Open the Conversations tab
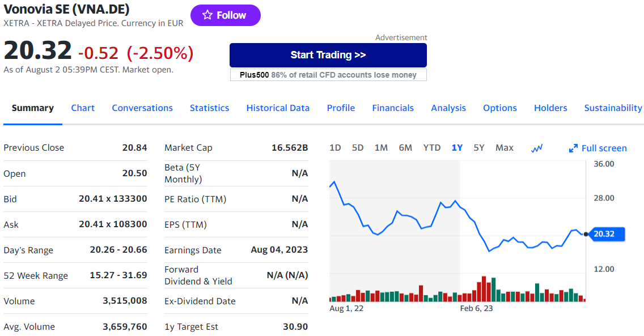Image resolution: width=644 pixels, height=336 pixels. tap(142, 108)
